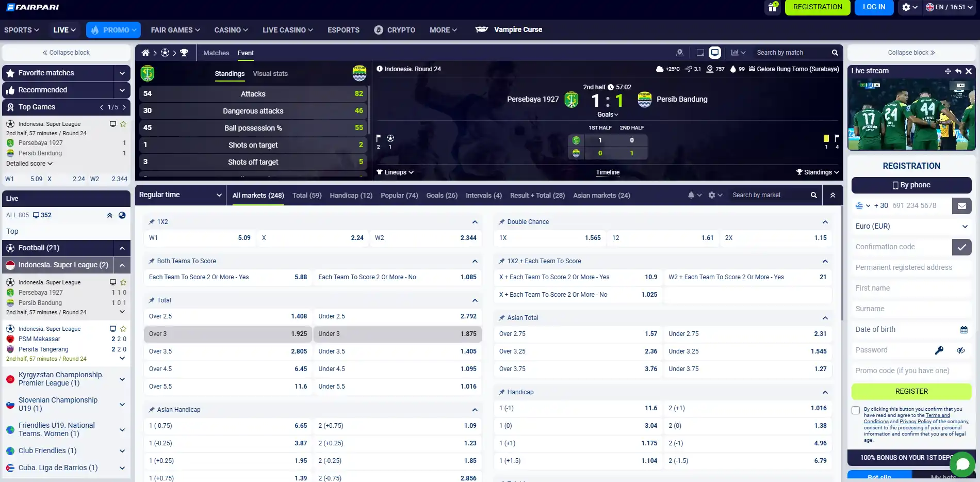This screenshot has height=482, width=980.
Task: Open market notification bell settings
Action: pos(694,195)
